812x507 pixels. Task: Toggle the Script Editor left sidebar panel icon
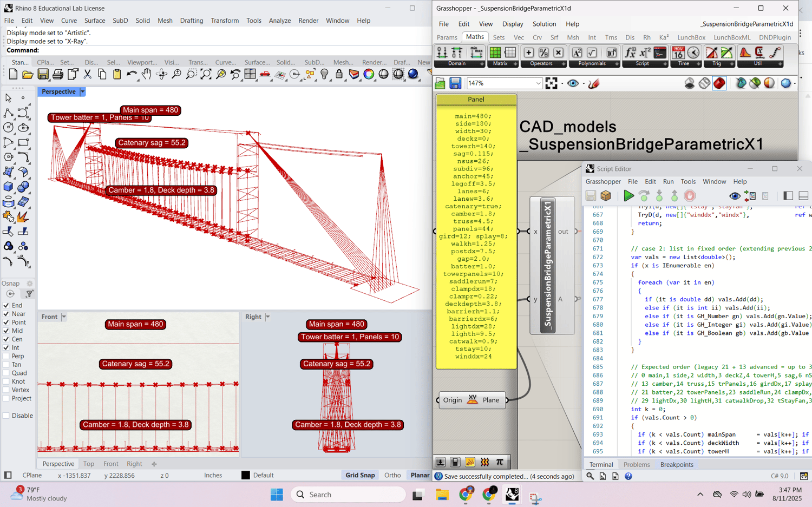pos(788,196)
